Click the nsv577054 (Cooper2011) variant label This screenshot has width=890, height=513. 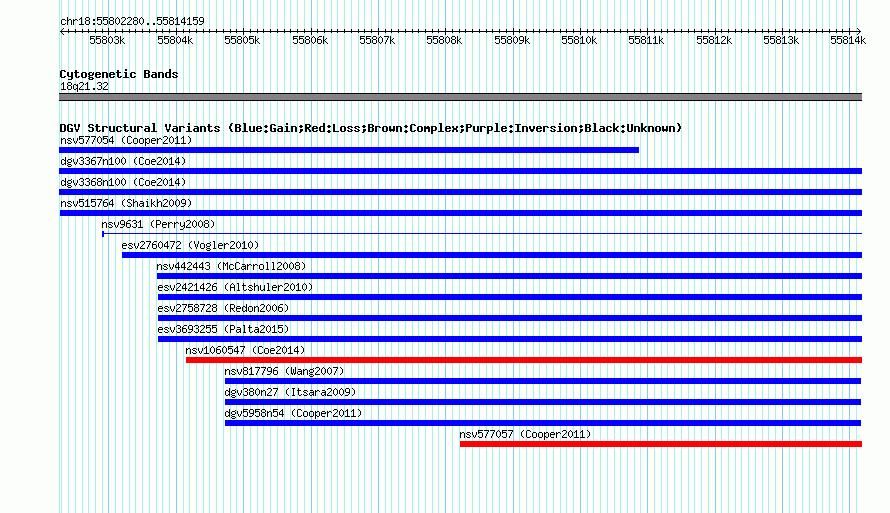(126, 140)
